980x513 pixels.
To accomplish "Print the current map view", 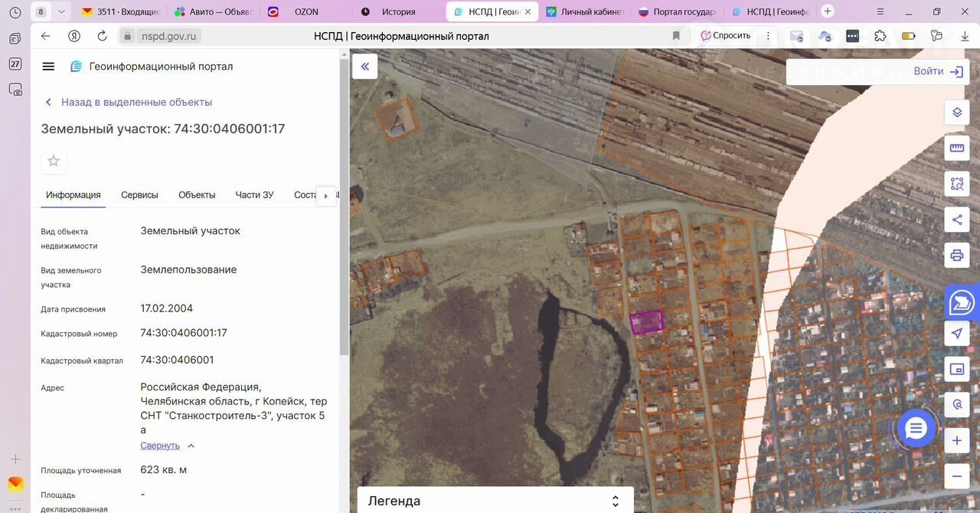I will [956, 255].
